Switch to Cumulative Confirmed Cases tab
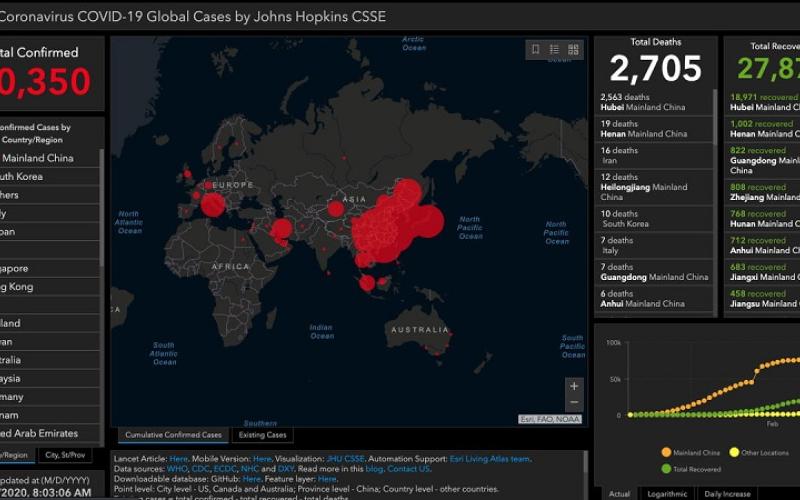This screenshot has width=800, height=500. [x=174, y=435]
